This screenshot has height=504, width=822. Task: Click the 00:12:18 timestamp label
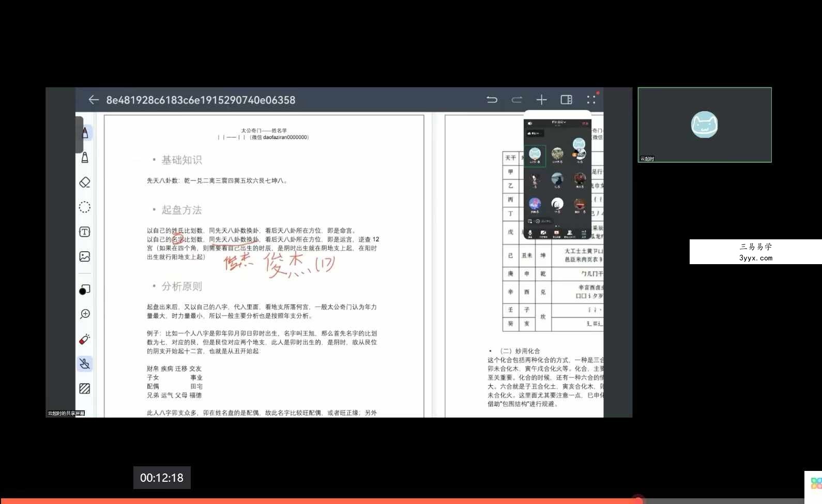(162, 478)
